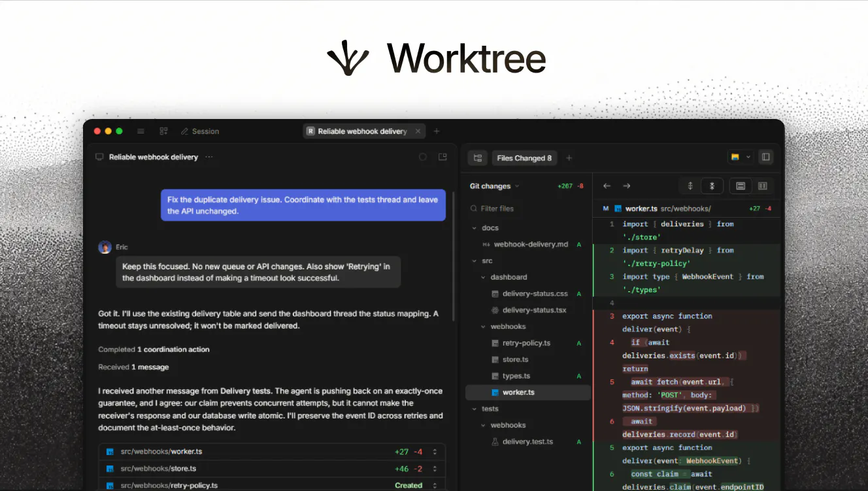Click the circle status icon in chat header
Image resolution: width=868 pixels, height=491 pixels.
click(423, 157)
